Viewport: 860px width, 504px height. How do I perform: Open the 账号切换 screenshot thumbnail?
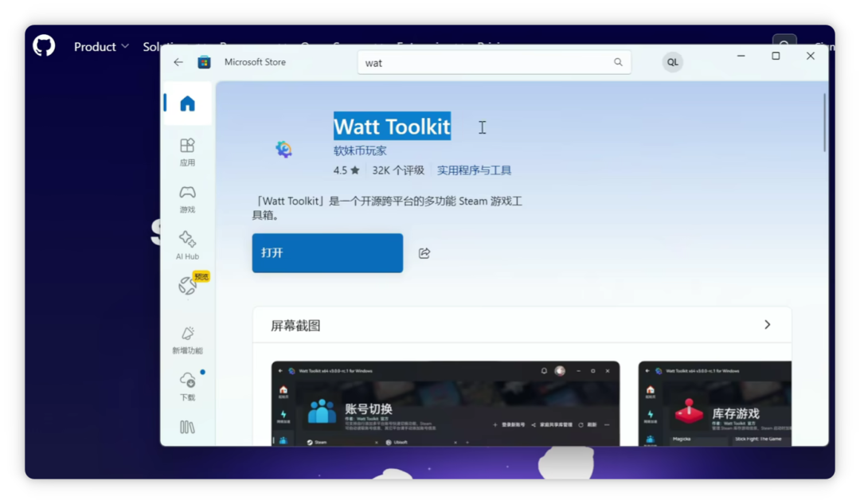coord(445,404)
